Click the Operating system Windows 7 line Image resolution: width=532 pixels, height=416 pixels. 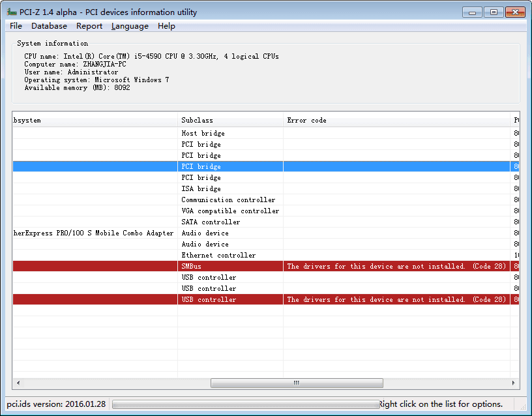96,80
